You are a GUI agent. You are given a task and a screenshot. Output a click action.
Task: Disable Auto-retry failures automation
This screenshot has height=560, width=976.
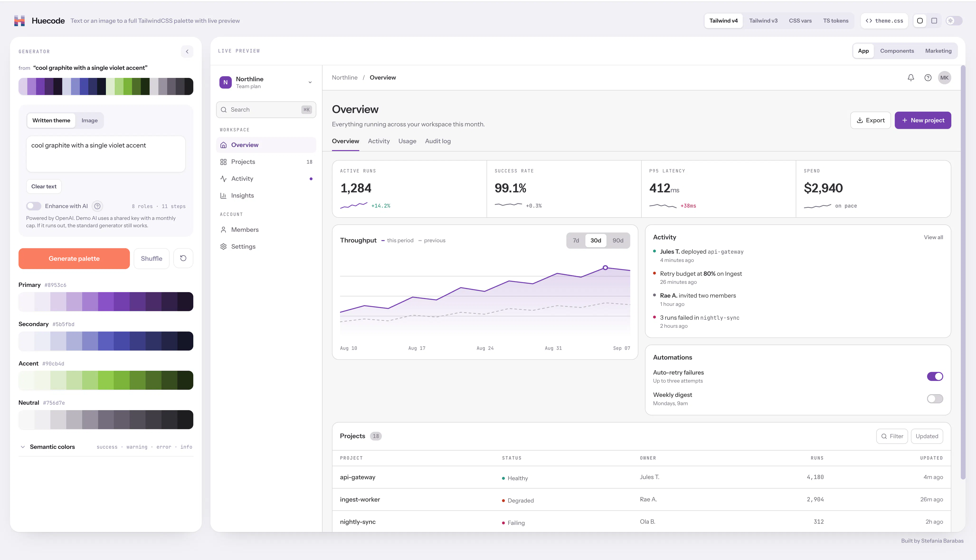click(x=935, y=376)
